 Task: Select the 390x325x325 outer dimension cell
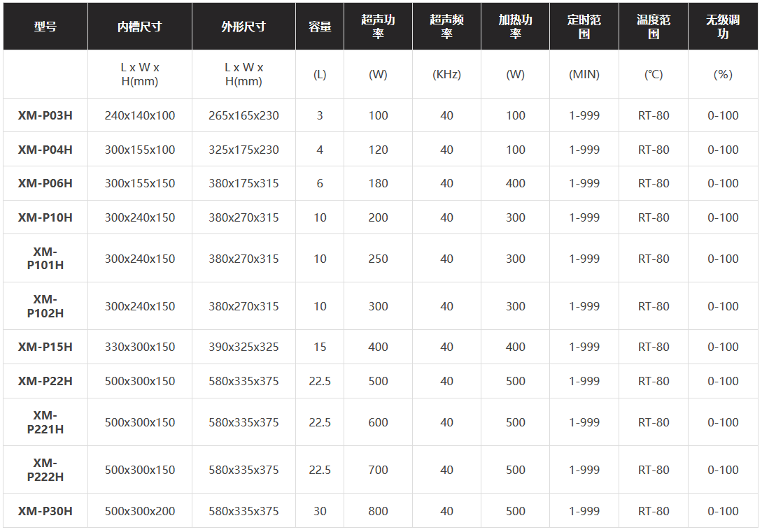[x=244, y=347]
